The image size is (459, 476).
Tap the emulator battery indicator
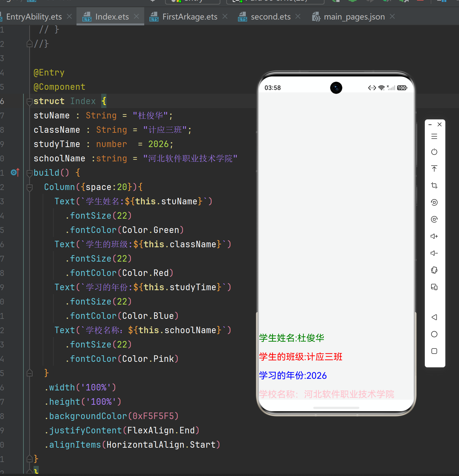(402, 88)
